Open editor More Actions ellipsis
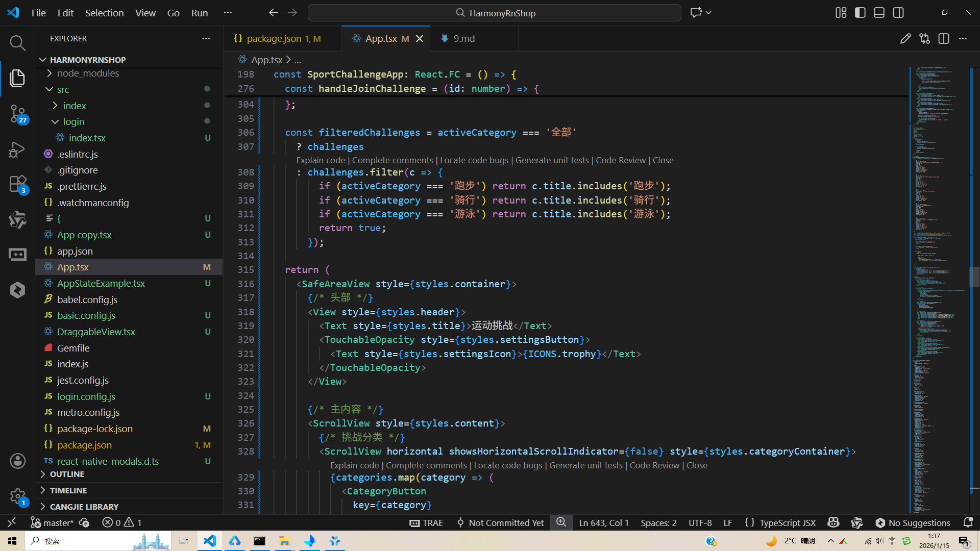 (963, 39)
